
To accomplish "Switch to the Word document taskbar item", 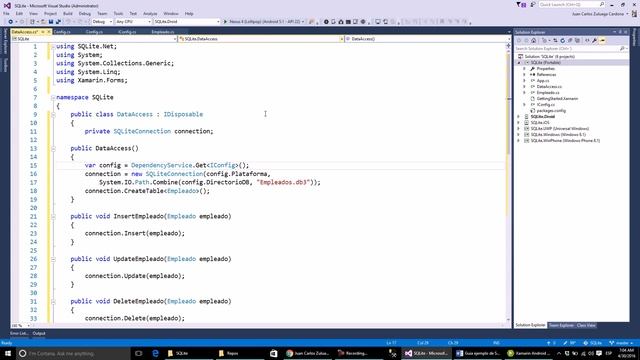I will 478,353.
